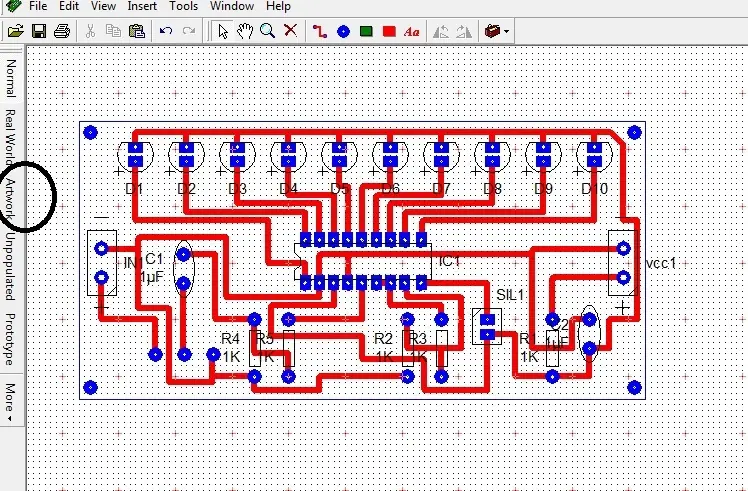This screenshot has width=748, height=491.
Task: Select capacitor C1 1µF
Action: coord(184,269)
